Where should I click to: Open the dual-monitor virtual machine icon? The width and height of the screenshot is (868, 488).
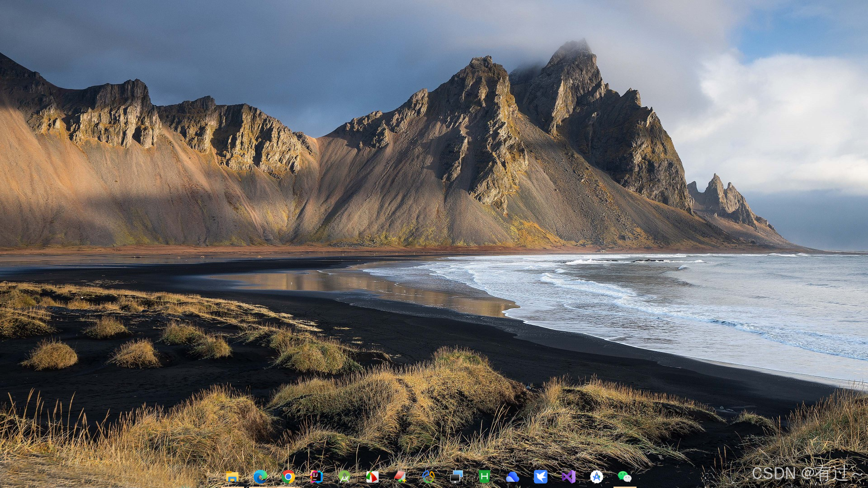[456, 477]
